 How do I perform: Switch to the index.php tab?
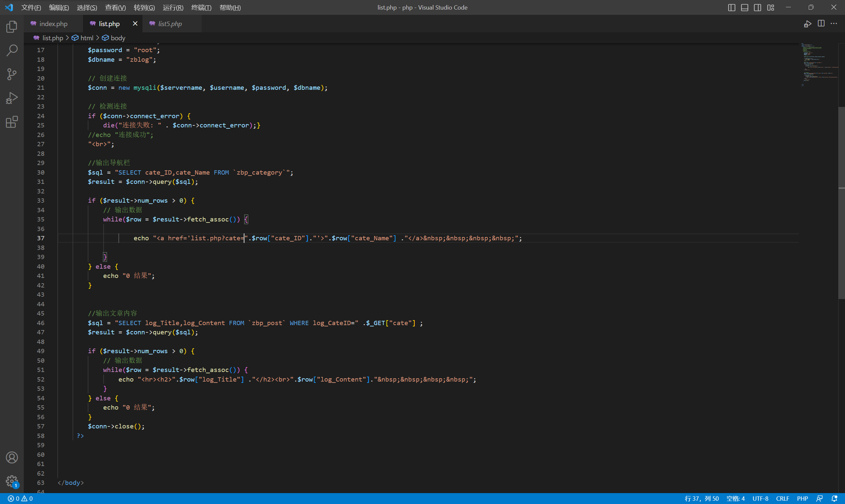tap(53, 24)
